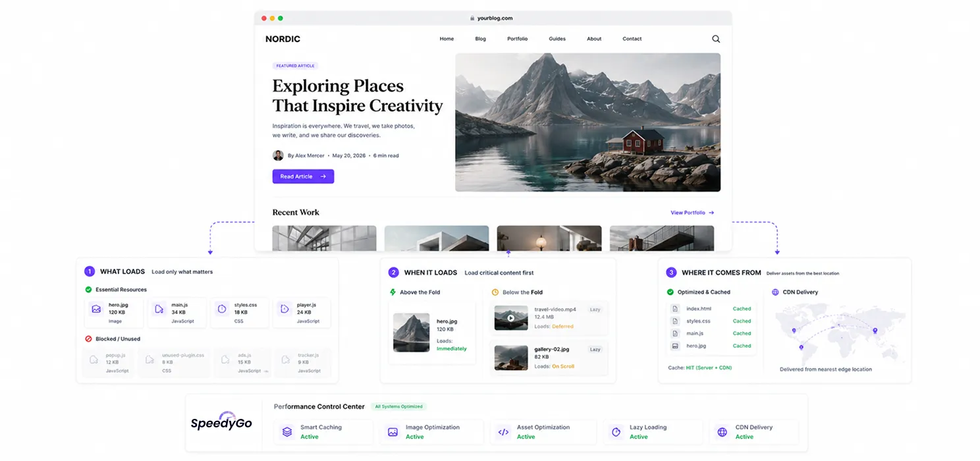Open the Home menu item
The image size is (980, 461).
click(447, 39)
